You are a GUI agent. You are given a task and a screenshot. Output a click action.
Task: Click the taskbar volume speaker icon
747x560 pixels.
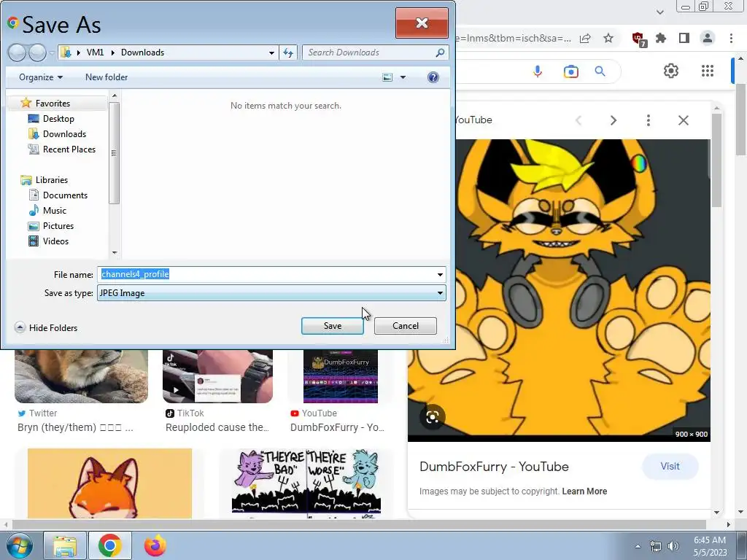tap(673, 546)
